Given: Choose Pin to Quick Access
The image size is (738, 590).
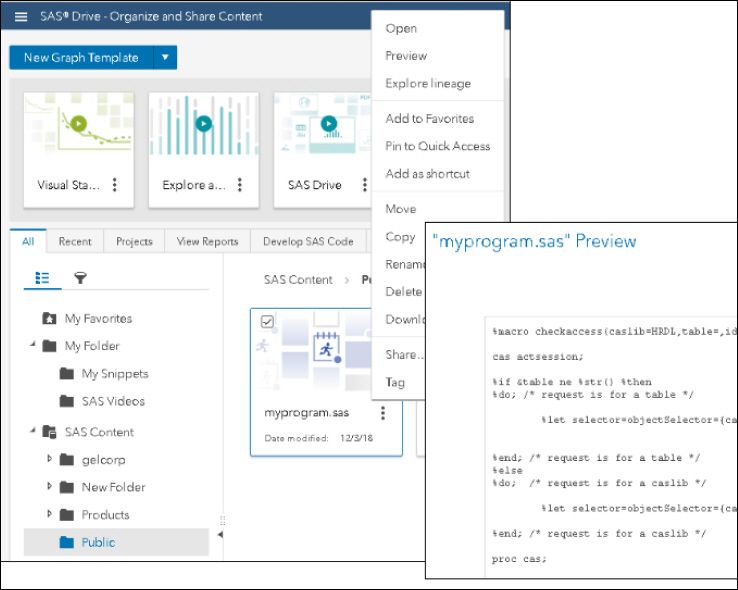Looking at the screenshot, I should pos(438,146).
